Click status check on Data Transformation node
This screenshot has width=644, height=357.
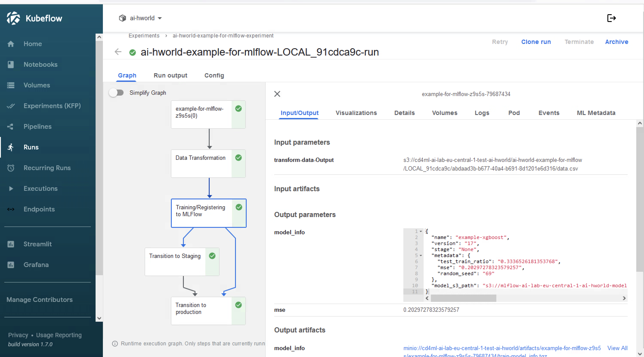pos(238,158)
